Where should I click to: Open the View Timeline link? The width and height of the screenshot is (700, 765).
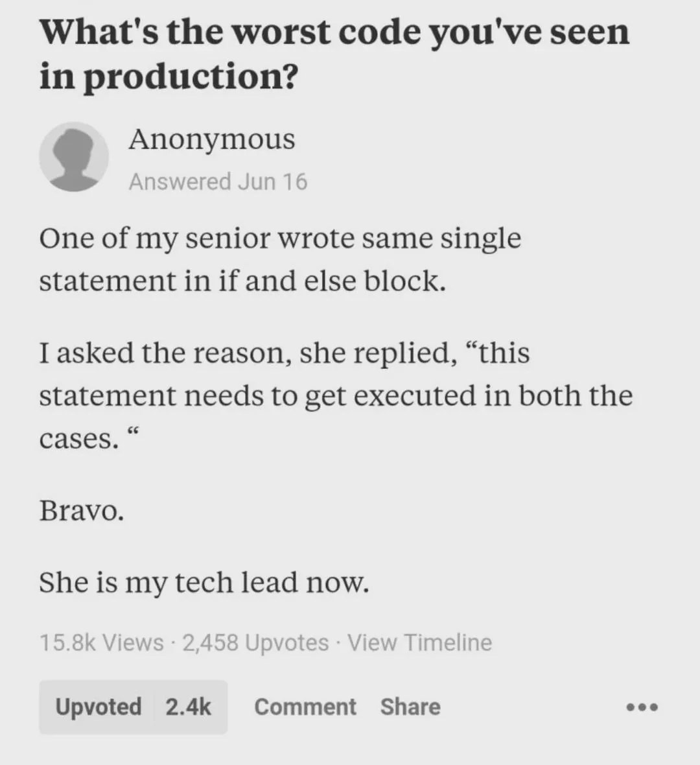419,642
